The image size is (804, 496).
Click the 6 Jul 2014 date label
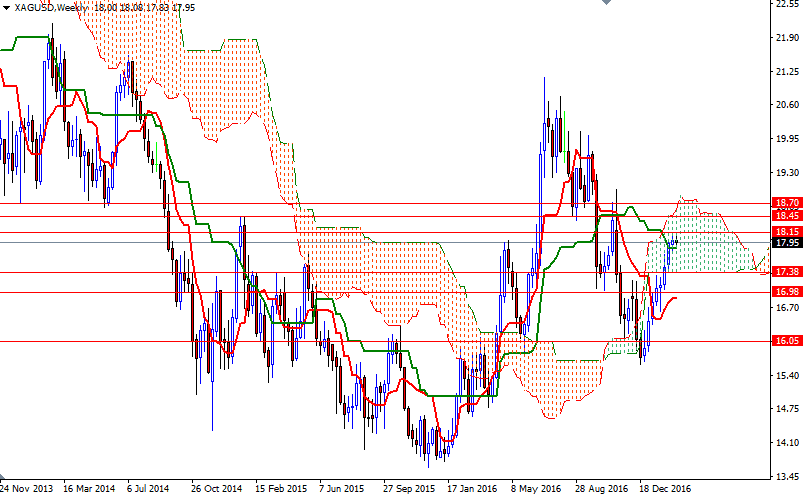coord(148,488)
